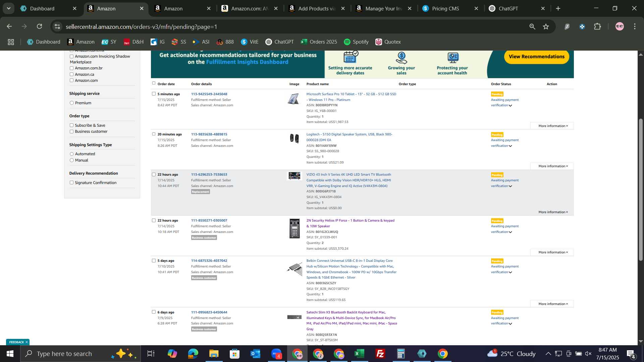The image size is (644, 362).
Task: Open the tab search dropdown arrow
Action: [9, 8]
